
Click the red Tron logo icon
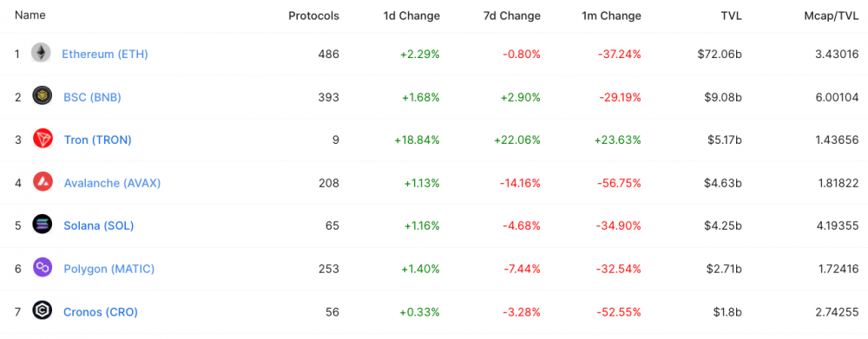pyautogui.click(x=43, y=140)
